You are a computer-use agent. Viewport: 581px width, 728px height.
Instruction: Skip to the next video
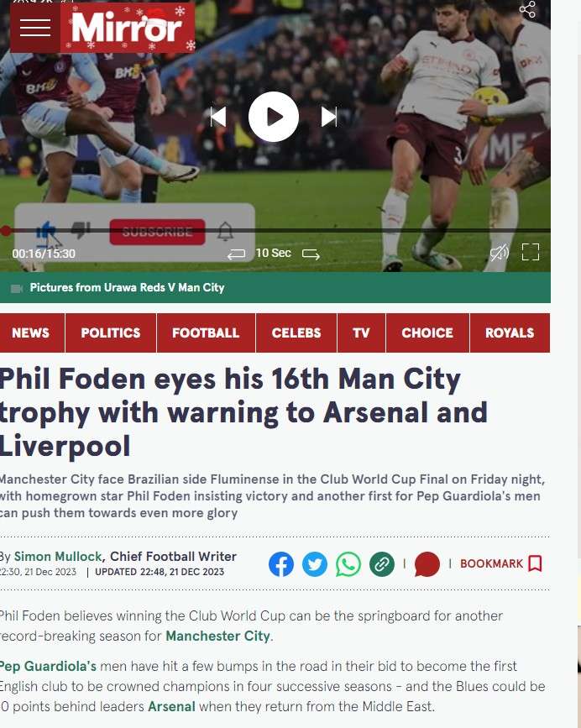tap(329, 117)
